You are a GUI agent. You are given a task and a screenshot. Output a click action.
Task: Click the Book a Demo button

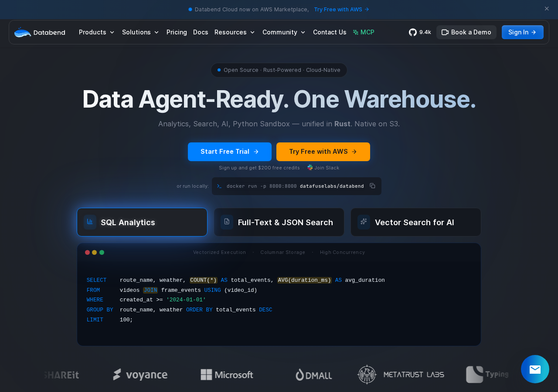pyautogui.click(x=466, y=32)
